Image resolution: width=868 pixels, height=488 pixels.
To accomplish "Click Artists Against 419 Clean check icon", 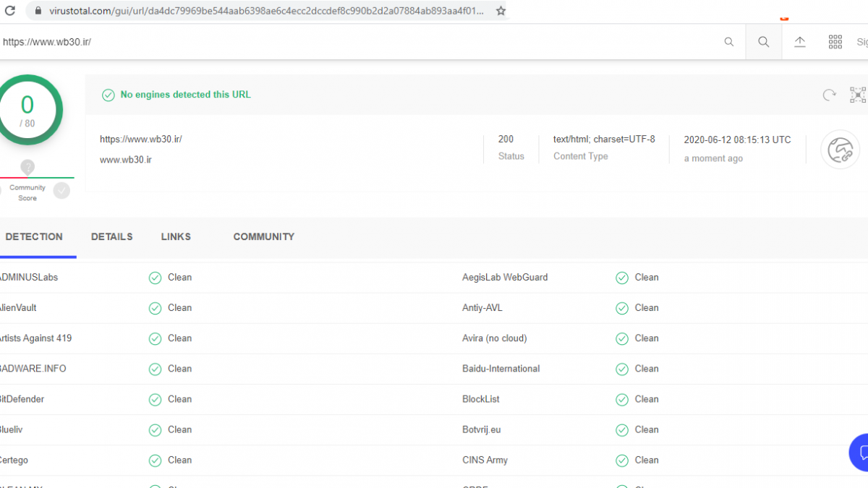I will click(x=155, y=338).
